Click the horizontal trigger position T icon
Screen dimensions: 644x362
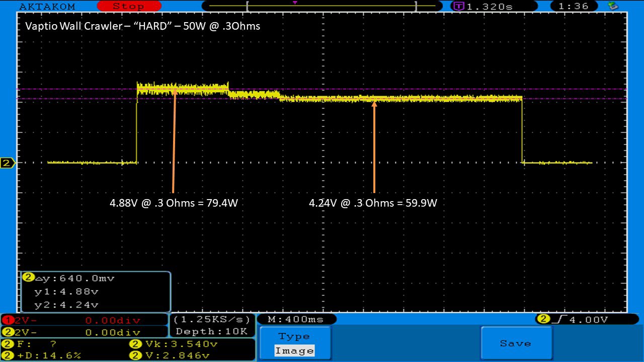point(458,7)
